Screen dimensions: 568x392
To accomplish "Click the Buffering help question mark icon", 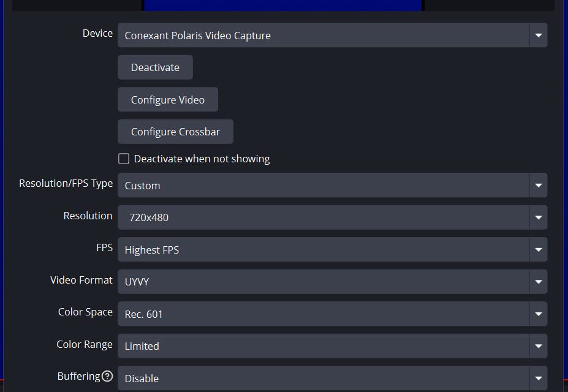I will pyautogui.click(x=107, y=377).
